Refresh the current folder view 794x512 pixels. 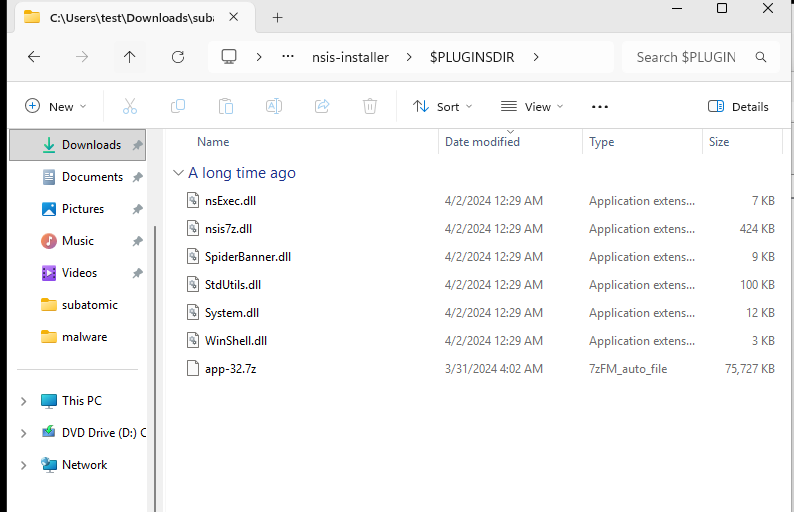(x=178, y=57)
